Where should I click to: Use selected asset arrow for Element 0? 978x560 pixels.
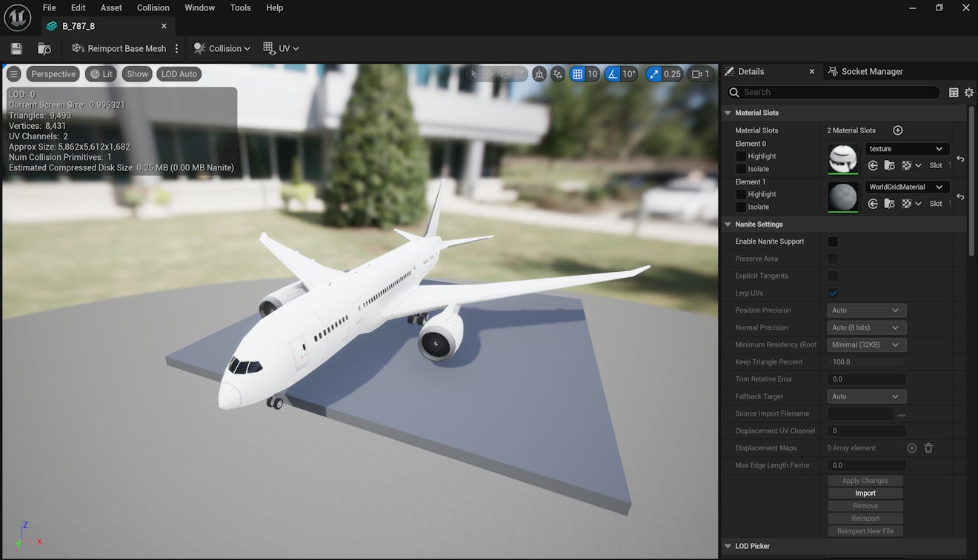tap(873, 165)
